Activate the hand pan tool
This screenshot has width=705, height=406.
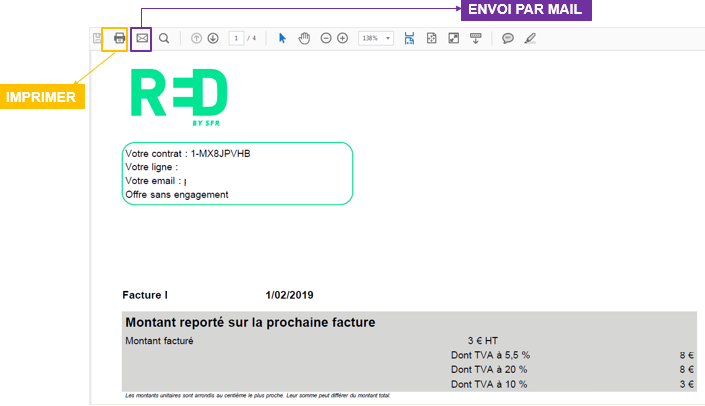tap(304, 39)
